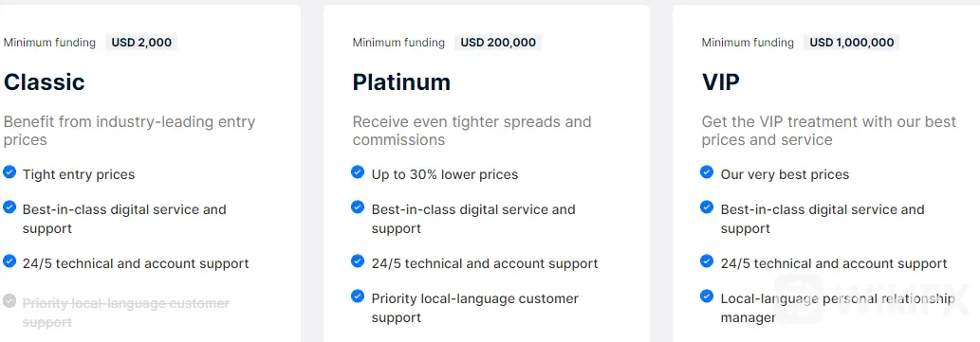Click Benefit from industry-leading entry prices text
The image size is (980, 342).
click(x=129, y=131)
